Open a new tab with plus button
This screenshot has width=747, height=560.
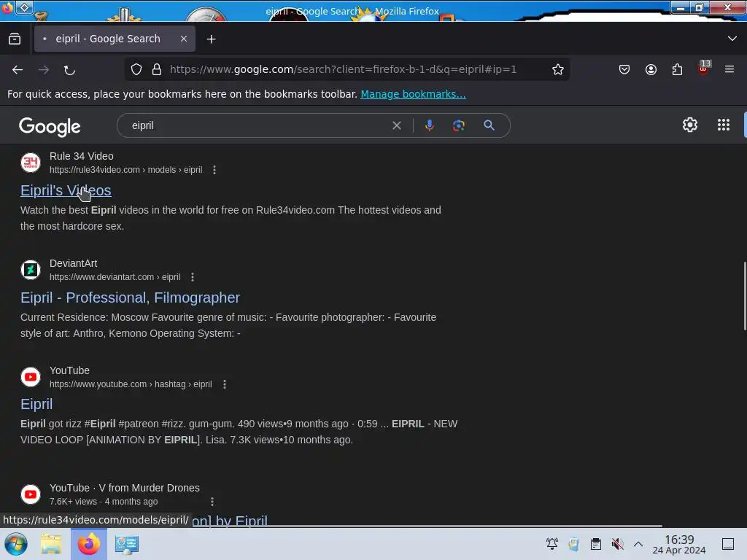(211, 39)
